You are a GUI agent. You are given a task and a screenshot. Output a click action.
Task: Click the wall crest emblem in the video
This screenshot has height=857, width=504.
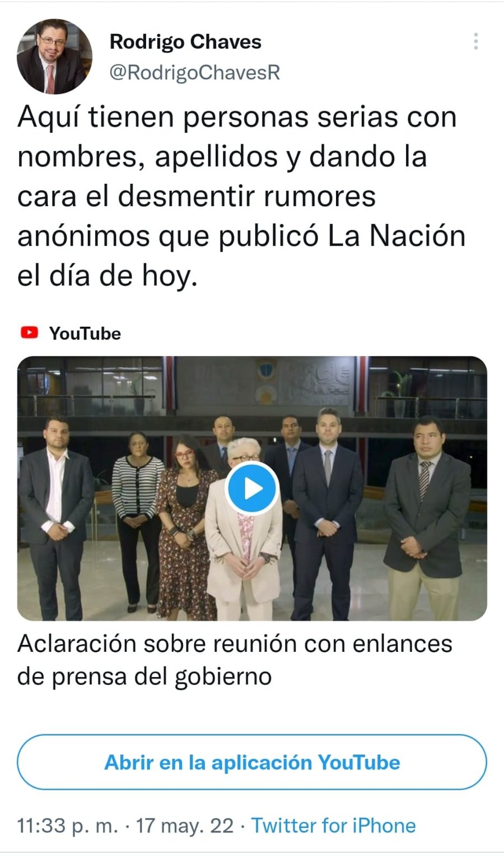[x=266, y=381]
